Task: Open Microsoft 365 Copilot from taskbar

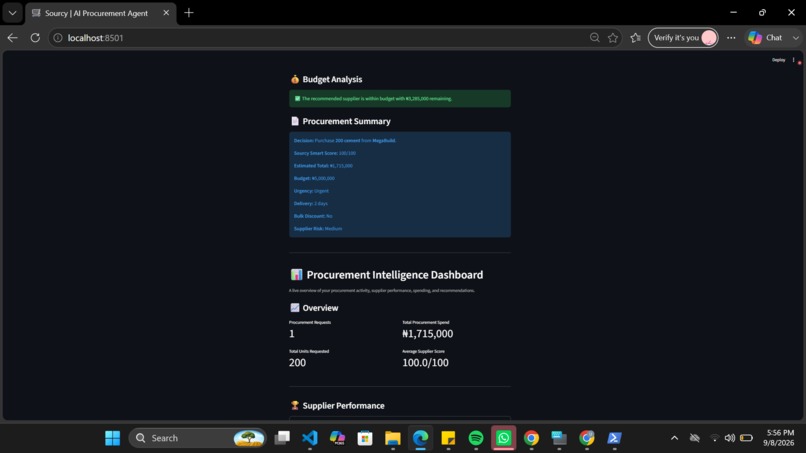Action: [x=337, y=438]
